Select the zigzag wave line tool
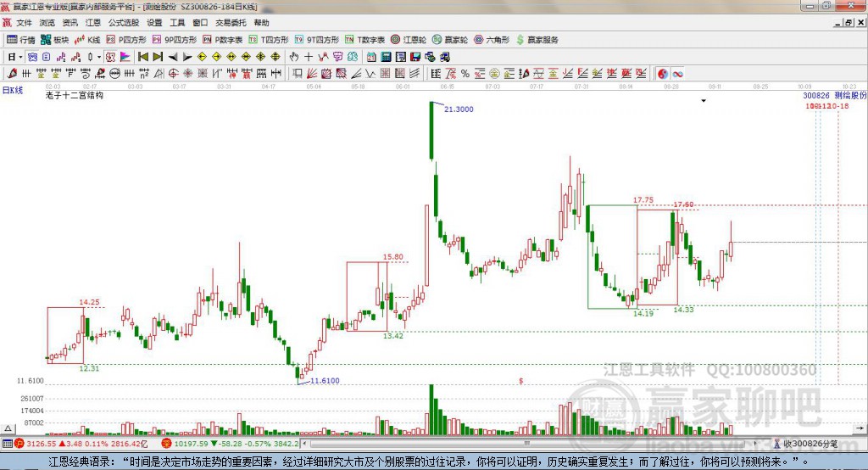 [x=370, y=73]
